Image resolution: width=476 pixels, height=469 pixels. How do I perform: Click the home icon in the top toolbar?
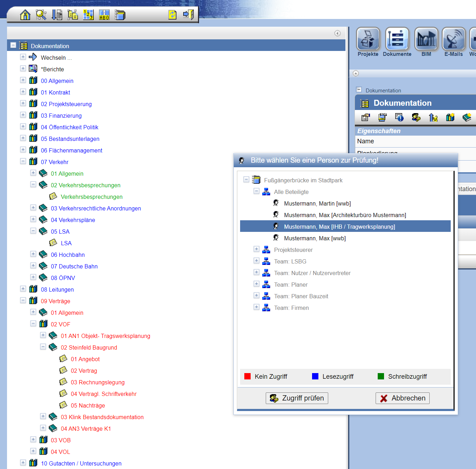tap(25, 15)
